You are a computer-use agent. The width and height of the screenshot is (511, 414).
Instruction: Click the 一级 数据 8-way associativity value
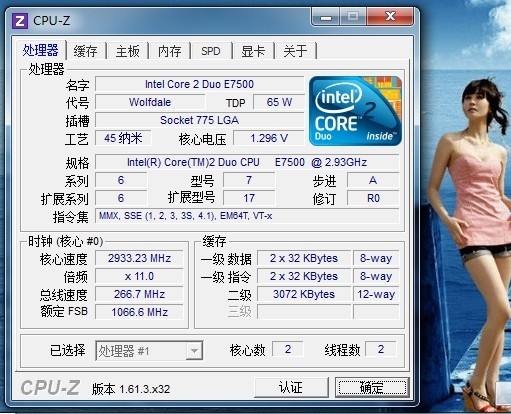(376, 258)
